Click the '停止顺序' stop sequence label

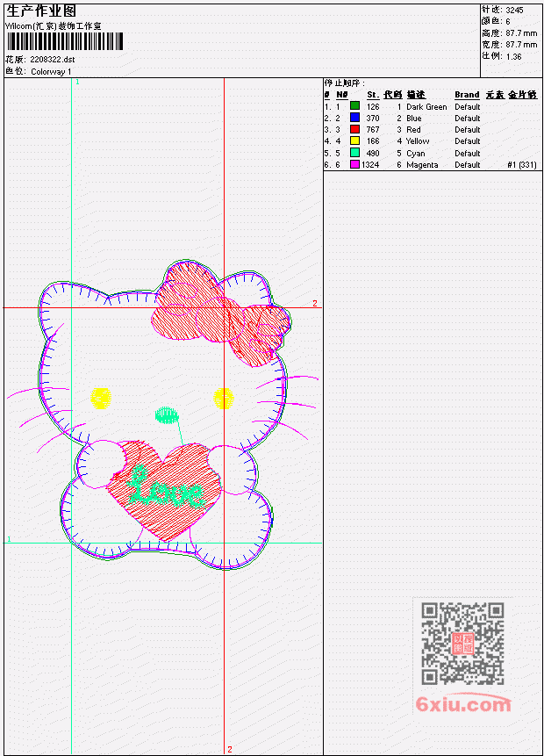(x=344, y=83)
